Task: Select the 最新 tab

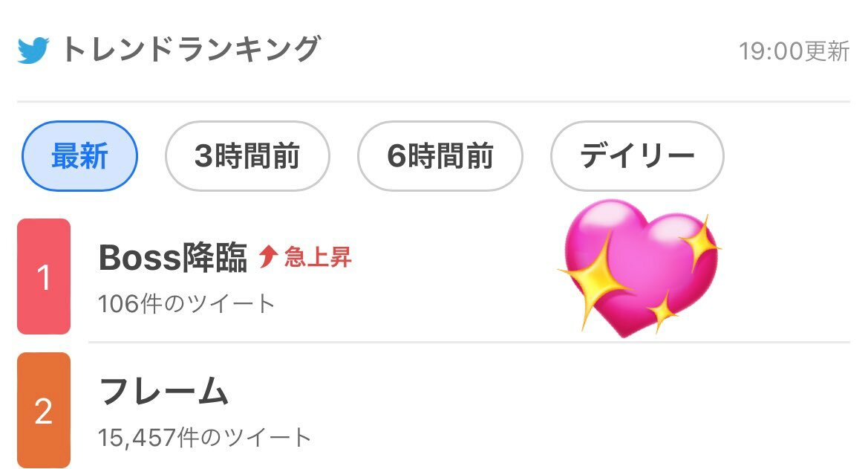Action: (79, 156)
